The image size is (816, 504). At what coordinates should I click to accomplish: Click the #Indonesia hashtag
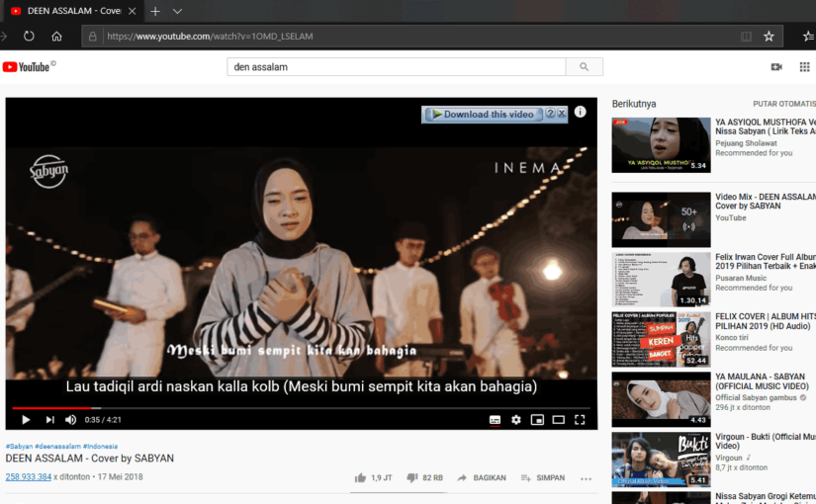(100, 447)
